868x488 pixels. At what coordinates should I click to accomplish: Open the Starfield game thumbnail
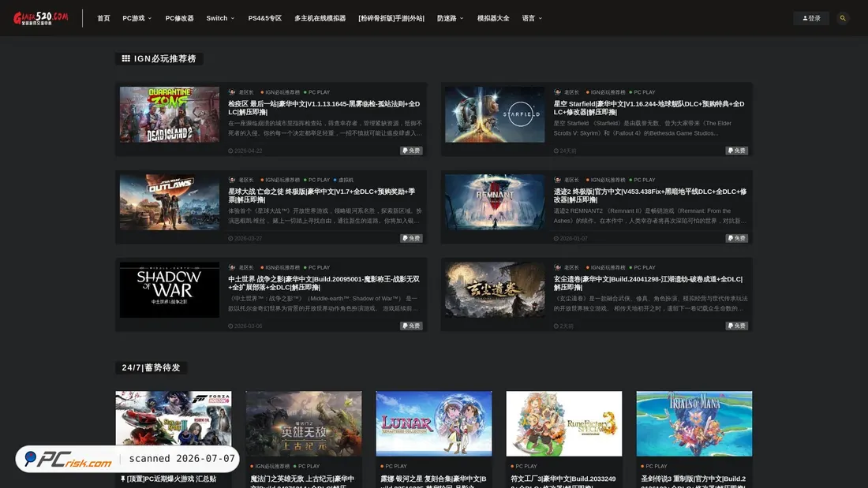[x=495, y=114]
